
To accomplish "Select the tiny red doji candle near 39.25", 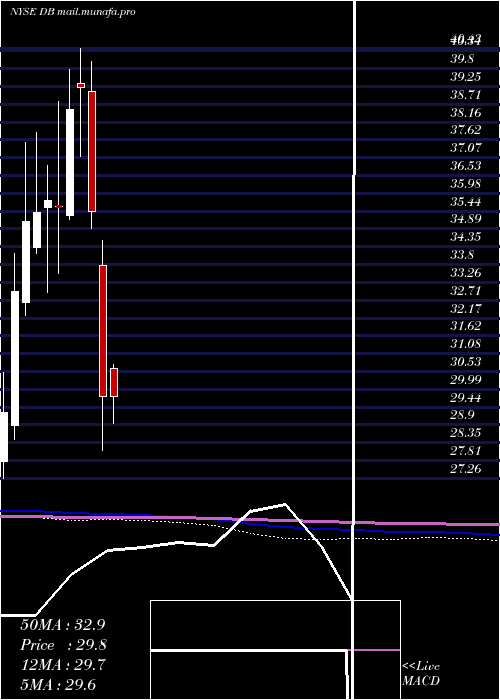I will click(81, 85).
